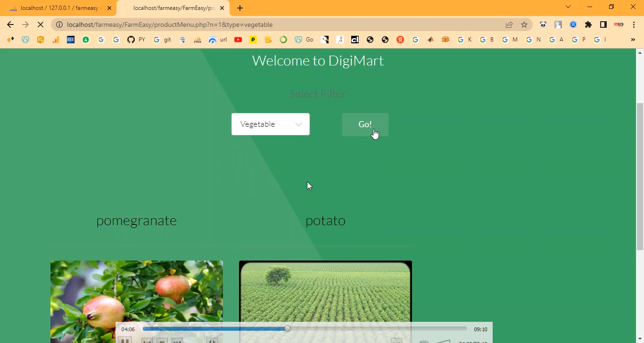This screenshot has height=343, width=644.
Task: Open the Yandex bookmark
Action: pyautogui.click(x=400, y=40)
